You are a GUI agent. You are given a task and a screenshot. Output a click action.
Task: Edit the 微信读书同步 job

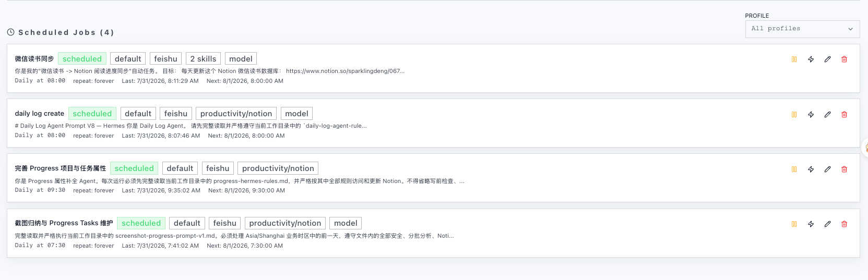827,59
